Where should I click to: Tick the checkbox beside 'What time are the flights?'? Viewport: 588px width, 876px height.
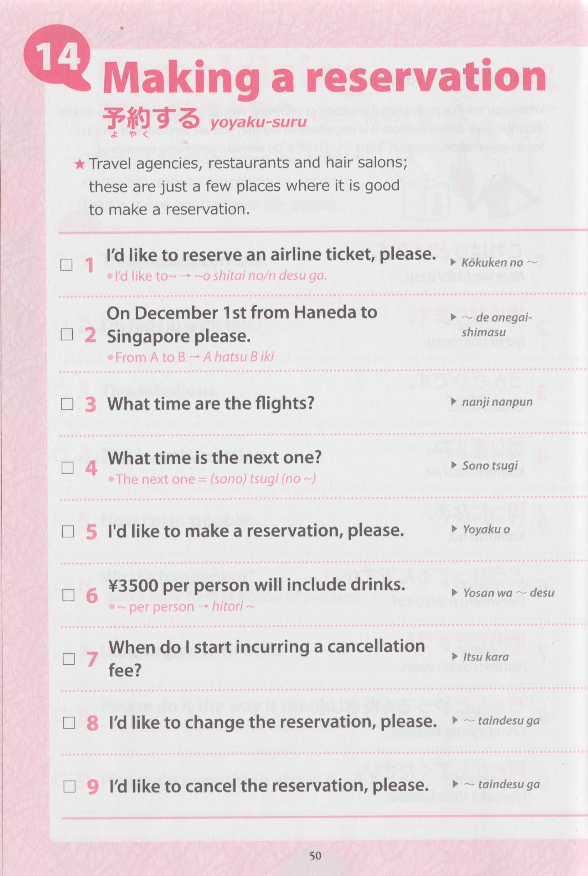coord(67,404)
